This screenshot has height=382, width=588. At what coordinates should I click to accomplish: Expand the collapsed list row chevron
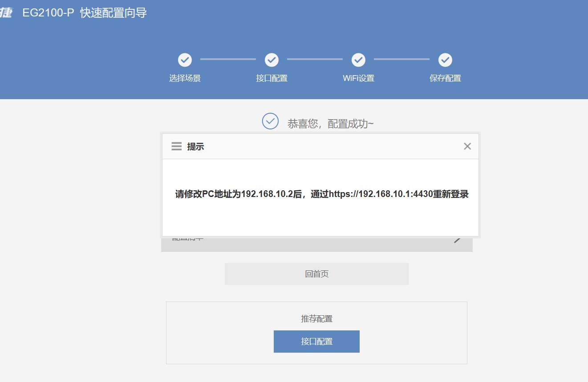point(458,240)
